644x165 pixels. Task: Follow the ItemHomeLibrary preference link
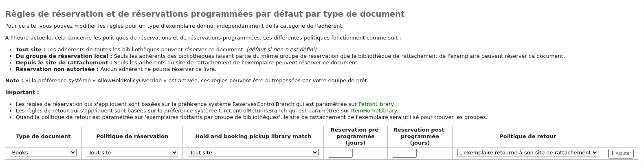[374, 111]
